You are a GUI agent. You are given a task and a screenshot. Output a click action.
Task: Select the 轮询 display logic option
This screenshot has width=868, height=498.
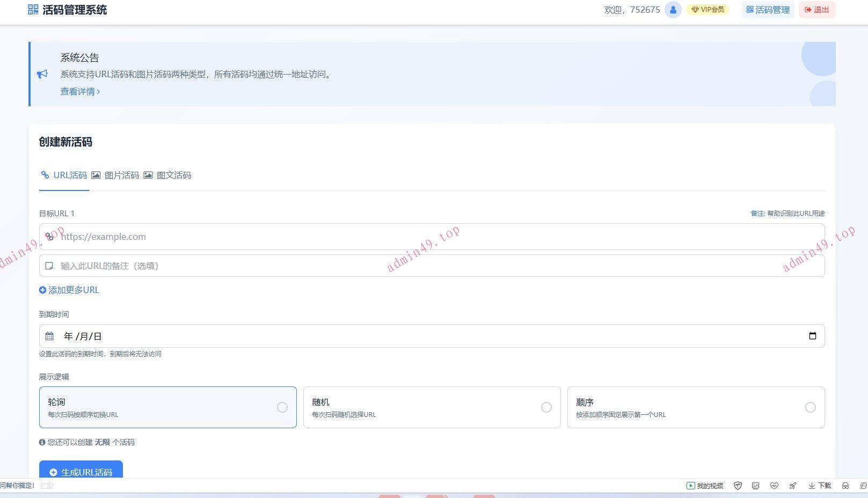[x=167, y=407]
